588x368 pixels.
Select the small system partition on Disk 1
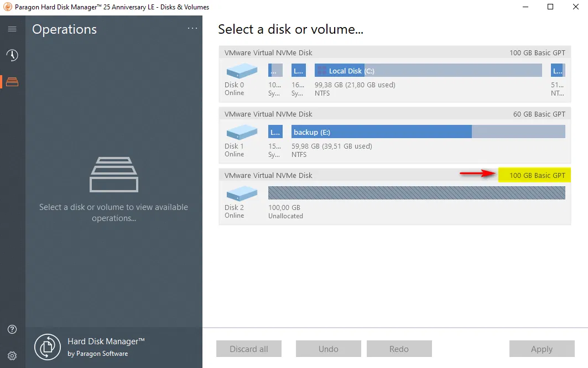point(275,132)
